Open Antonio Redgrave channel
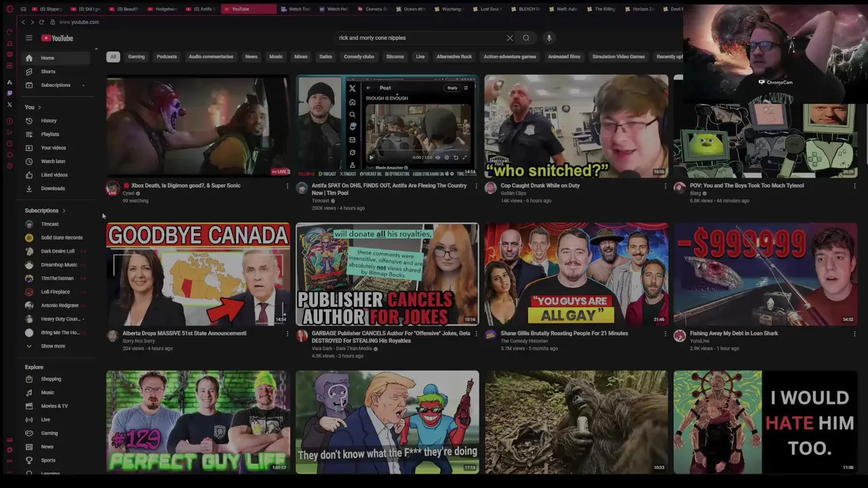Image resolution: width=868 pixels, height=488 pixels. [x=56, y=306]
